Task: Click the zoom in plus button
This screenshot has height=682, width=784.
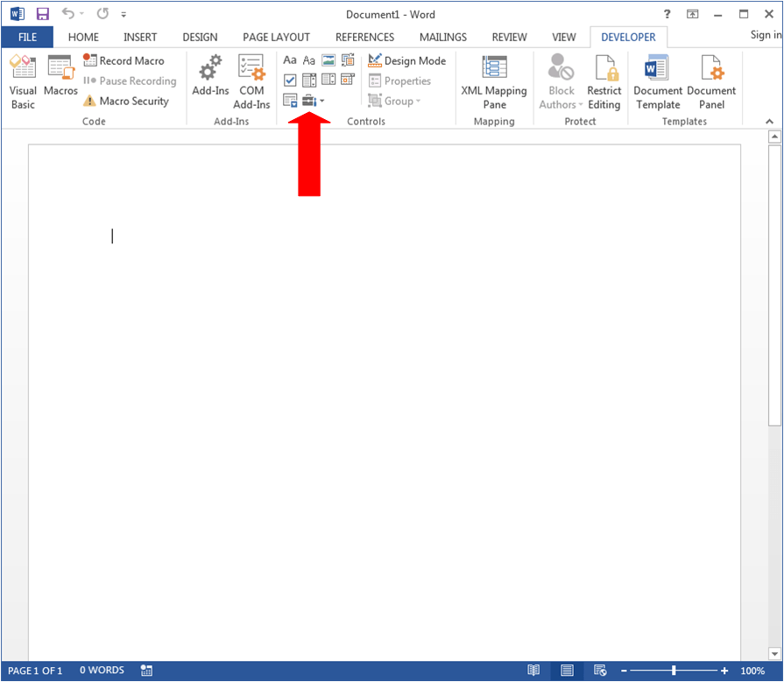Action: (x=724, y=671)
